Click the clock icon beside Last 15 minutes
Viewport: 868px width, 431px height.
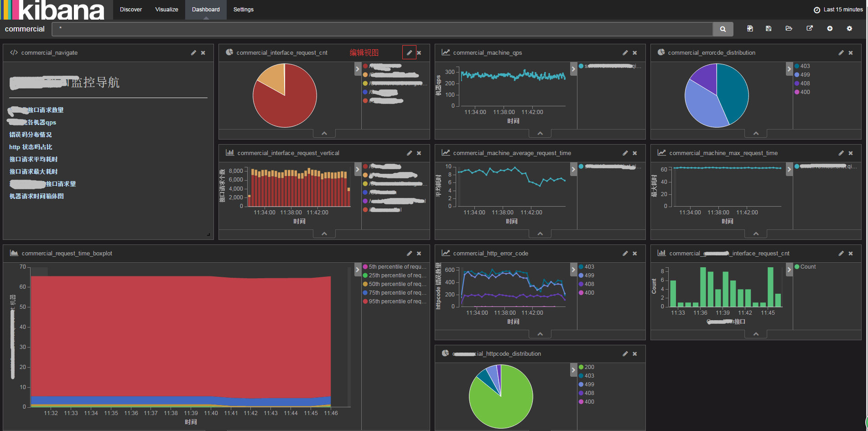pos(817,10)
